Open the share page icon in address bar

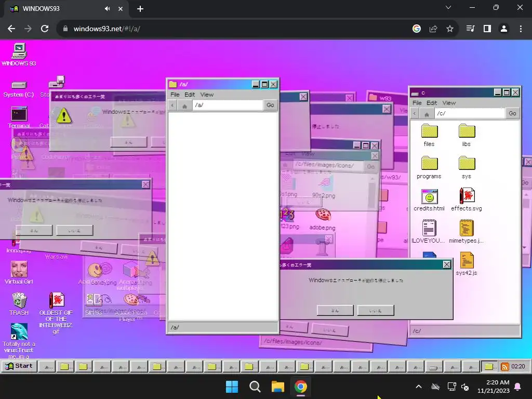(x=433, y=29)
